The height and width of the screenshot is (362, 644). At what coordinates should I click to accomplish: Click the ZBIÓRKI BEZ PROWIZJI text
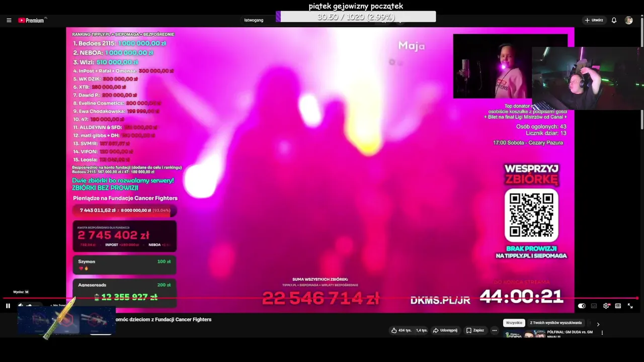coord(105,188)
